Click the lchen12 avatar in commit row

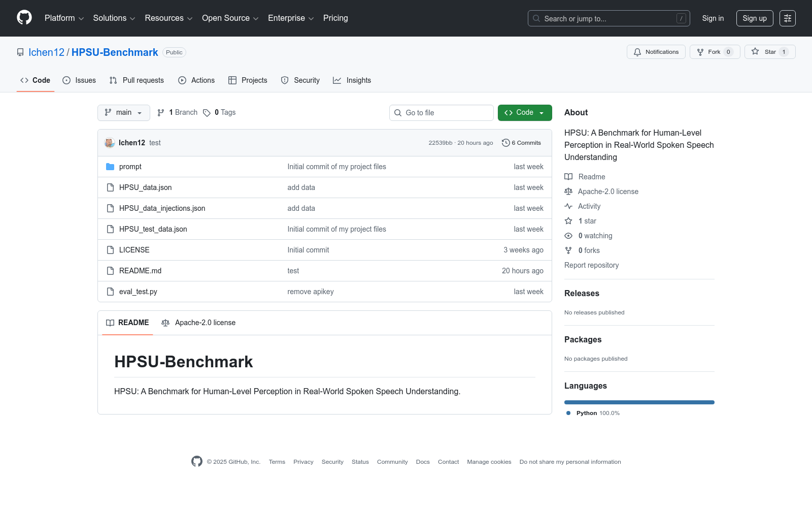[110, 143]
